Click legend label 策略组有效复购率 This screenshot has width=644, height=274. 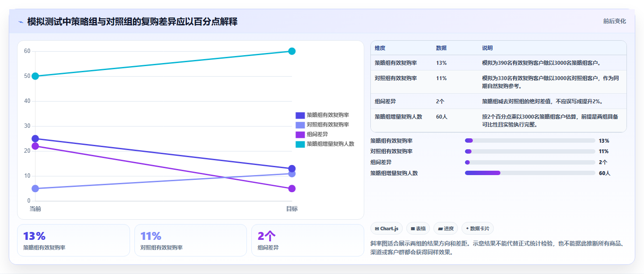[328, 115]
